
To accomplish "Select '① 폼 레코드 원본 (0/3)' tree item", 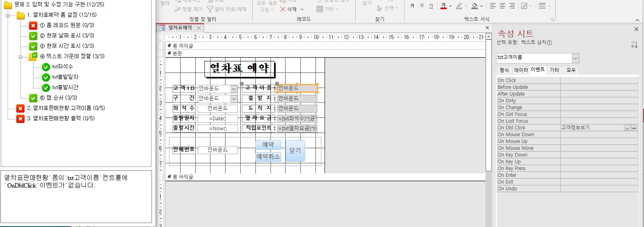I will click(67, 25).
